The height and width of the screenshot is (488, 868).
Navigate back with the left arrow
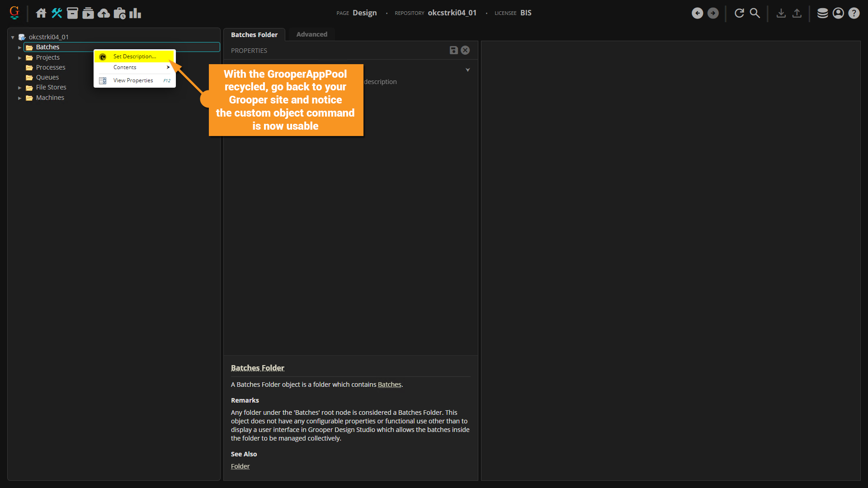697,13
